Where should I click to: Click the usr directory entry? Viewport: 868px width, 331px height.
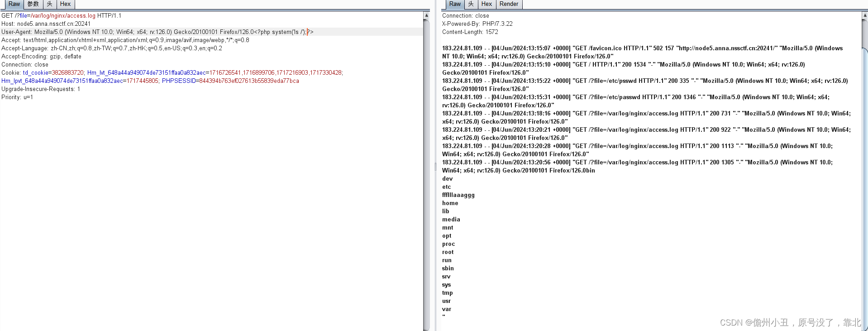[x=446, y=301]
